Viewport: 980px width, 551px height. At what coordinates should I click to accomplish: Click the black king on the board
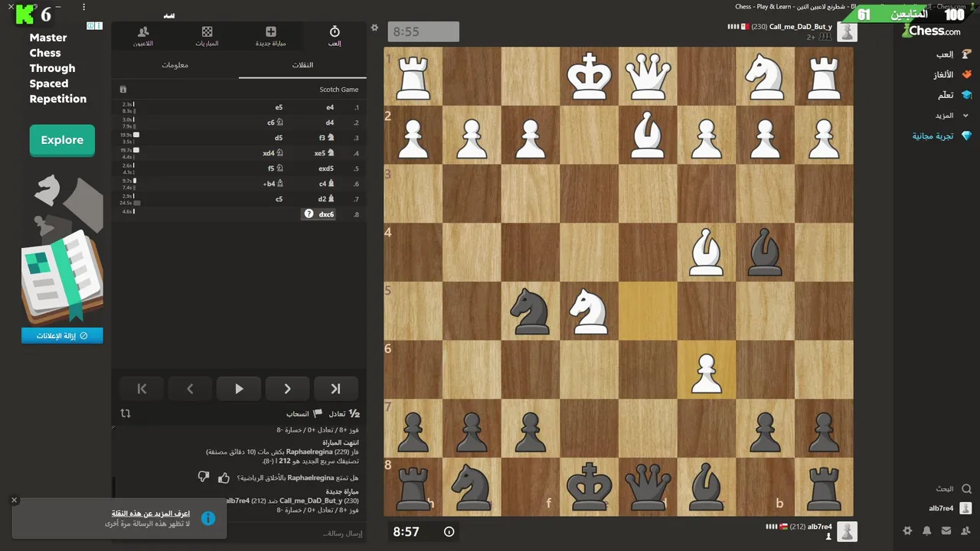tap(589, 487)
